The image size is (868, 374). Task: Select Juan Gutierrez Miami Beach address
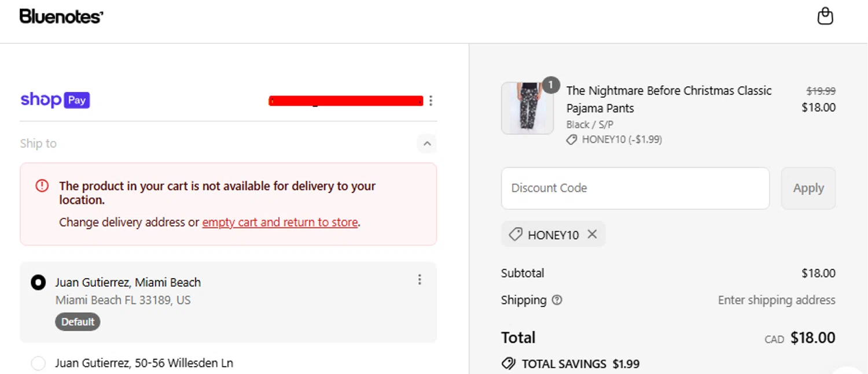(38, 283)
